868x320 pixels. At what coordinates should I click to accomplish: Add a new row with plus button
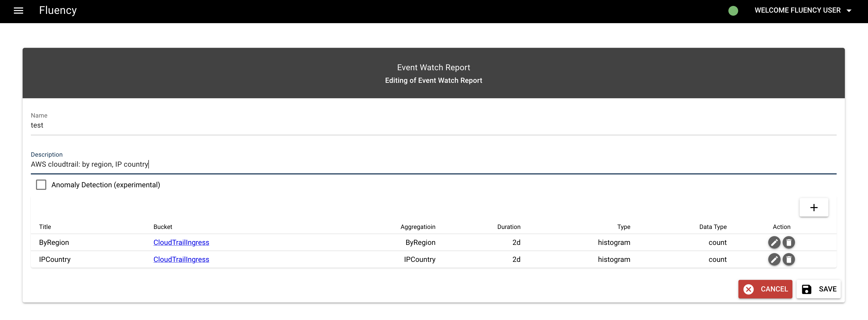(814, 207)
